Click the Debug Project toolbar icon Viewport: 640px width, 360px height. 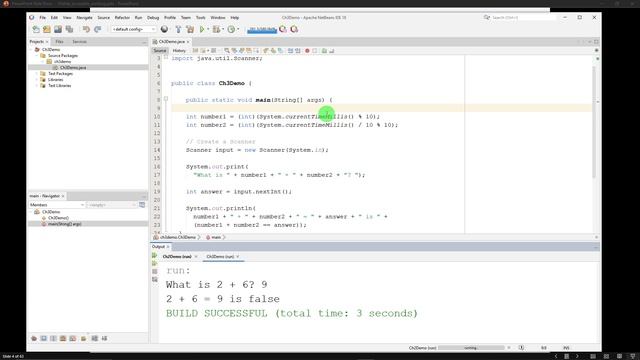[216, 29]
